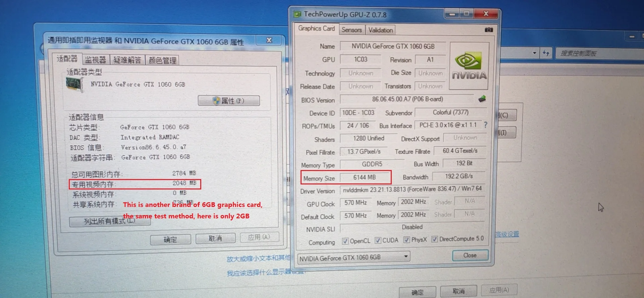Click the GPU 1C03 code field
644x298 pixels.
pyautogui.click(x=361, y=59)
